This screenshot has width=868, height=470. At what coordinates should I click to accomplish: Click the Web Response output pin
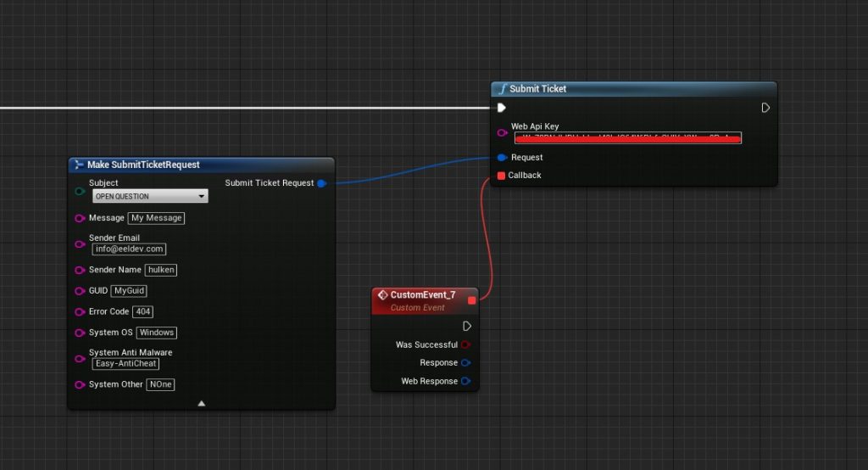466,381
